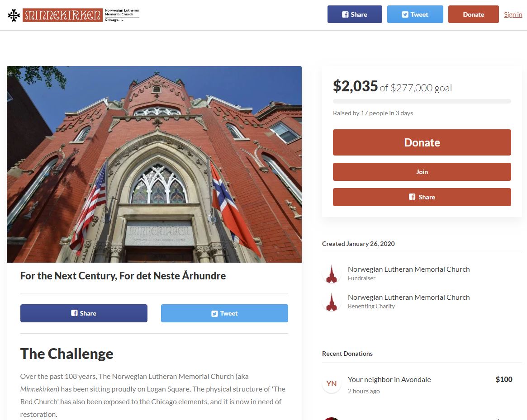Click the campaign title 'For the Next Century'
527x420 pixels.
123,275
